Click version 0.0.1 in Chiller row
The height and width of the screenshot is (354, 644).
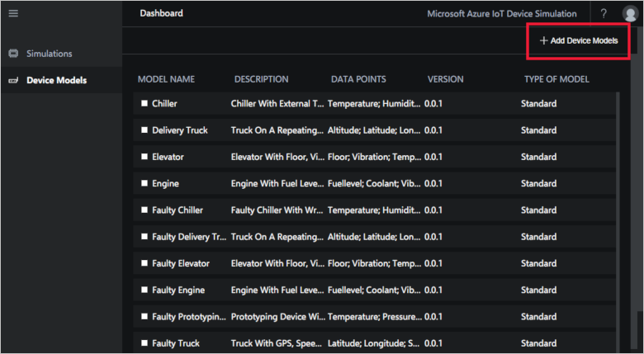pyautogui.click(x=433, y=104)
